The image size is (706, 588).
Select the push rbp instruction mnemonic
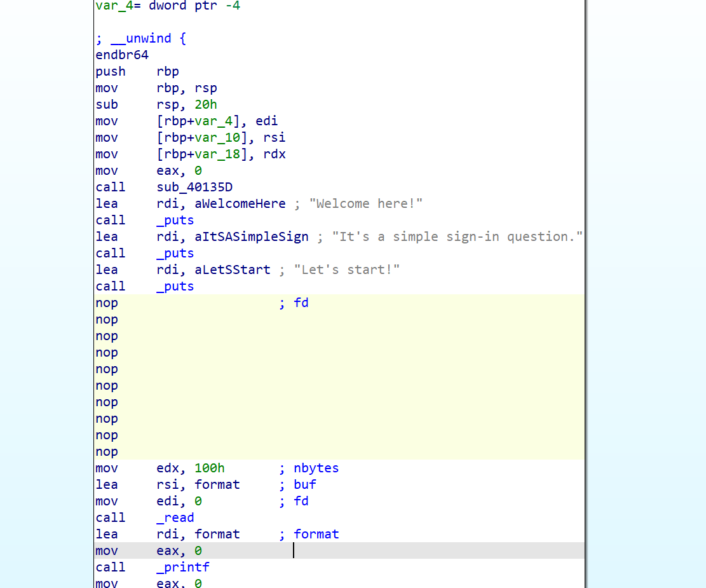pyautogui.click(x=111, y=72)
